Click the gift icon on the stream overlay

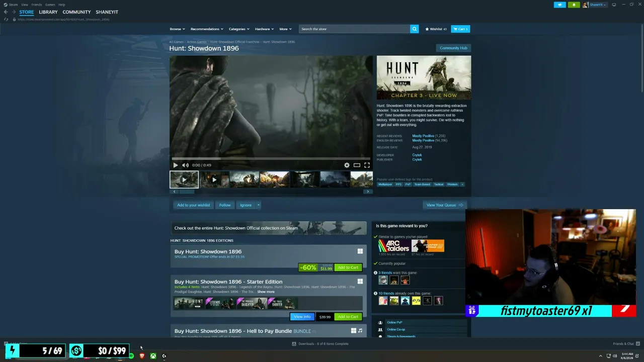[x=471, y=311]
